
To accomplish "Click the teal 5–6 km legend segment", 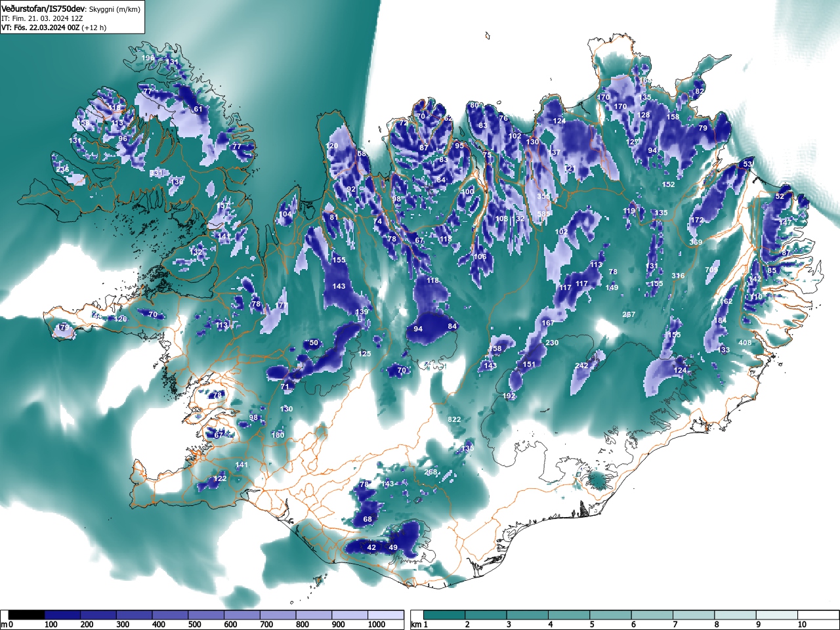I will (x=612, y=615).
